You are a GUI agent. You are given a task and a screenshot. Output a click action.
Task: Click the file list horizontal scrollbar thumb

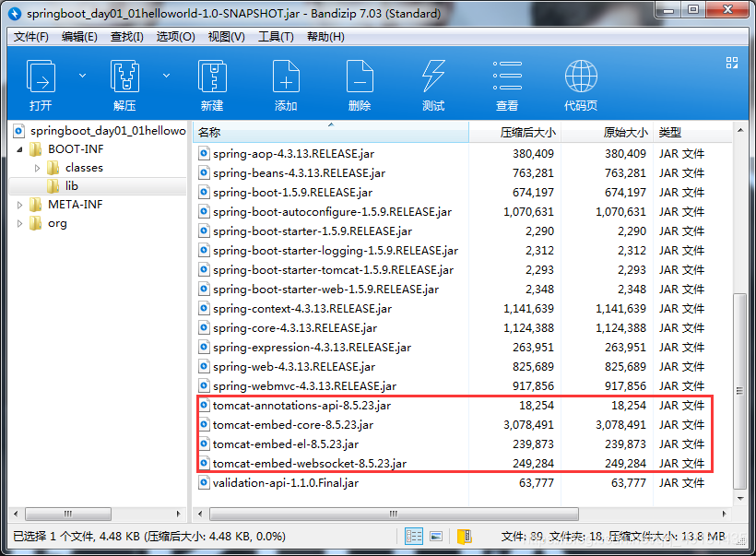[394, 515]
